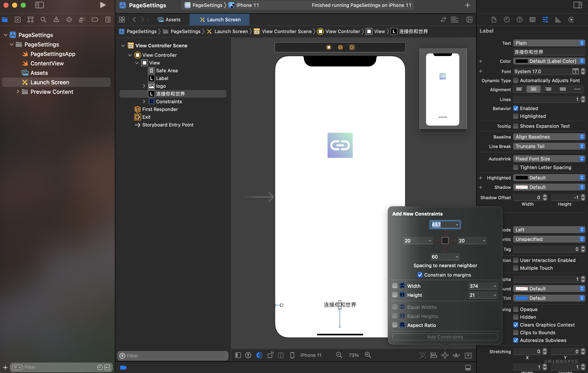Open the Connections inspector
The width and height of the screenshot is (588, 373).
(x=571, y=20)
